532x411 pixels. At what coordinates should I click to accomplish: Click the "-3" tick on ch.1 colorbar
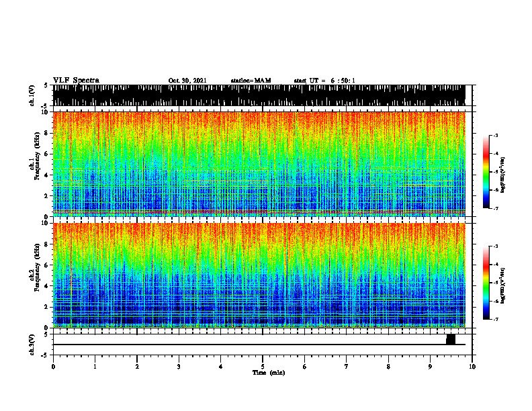click(496, 135)
